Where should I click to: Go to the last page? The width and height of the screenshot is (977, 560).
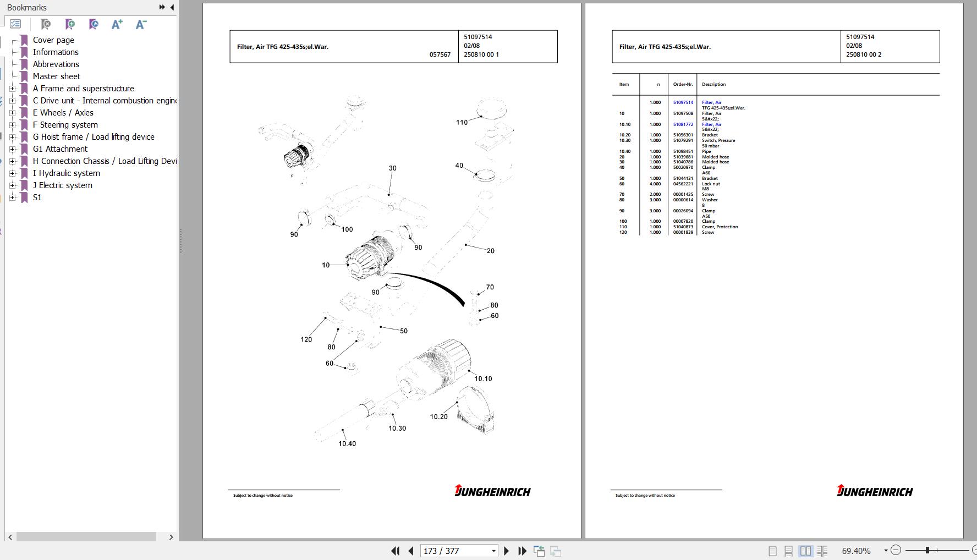523,551
